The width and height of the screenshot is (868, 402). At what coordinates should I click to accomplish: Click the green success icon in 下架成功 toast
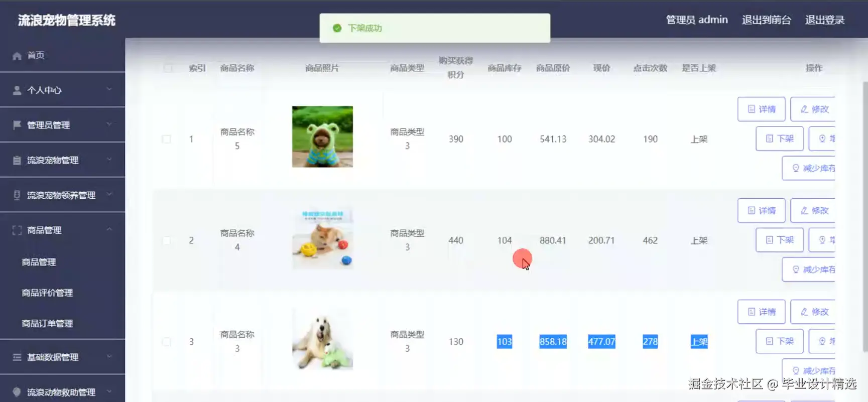coord(337,28)
